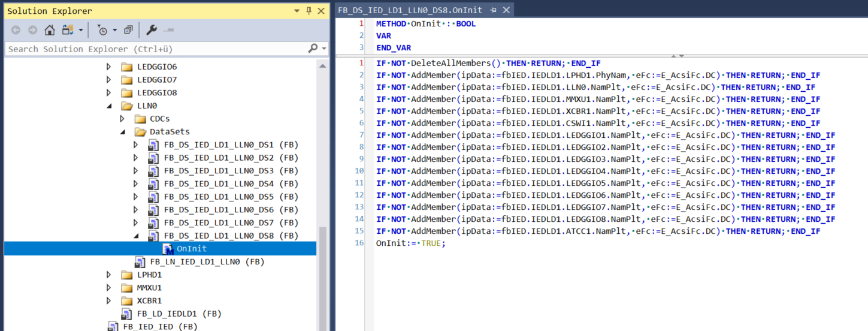Click the Search Solution Explorer field
Image resolution: width=868 pixels, height=331 pixels.
click(156, 49)
